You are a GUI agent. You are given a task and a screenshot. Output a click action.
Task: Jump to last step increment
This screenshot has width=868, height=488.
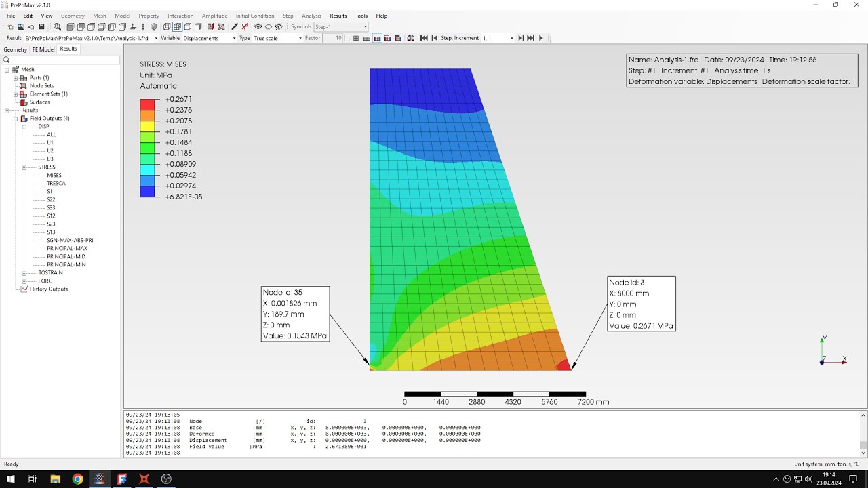pyautogui.click(x=530, y=38)
